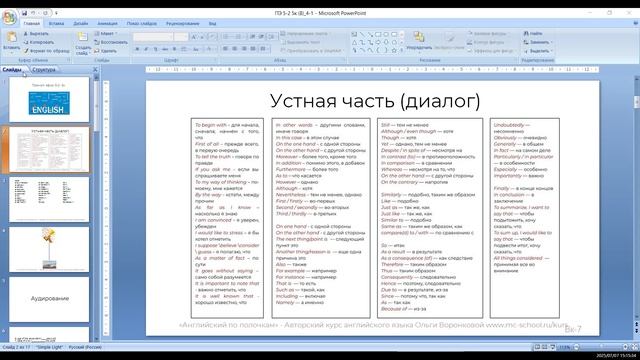Redo with the Quick Access toolbar arrow
640x360 pixels.
(x=44, y=13)
